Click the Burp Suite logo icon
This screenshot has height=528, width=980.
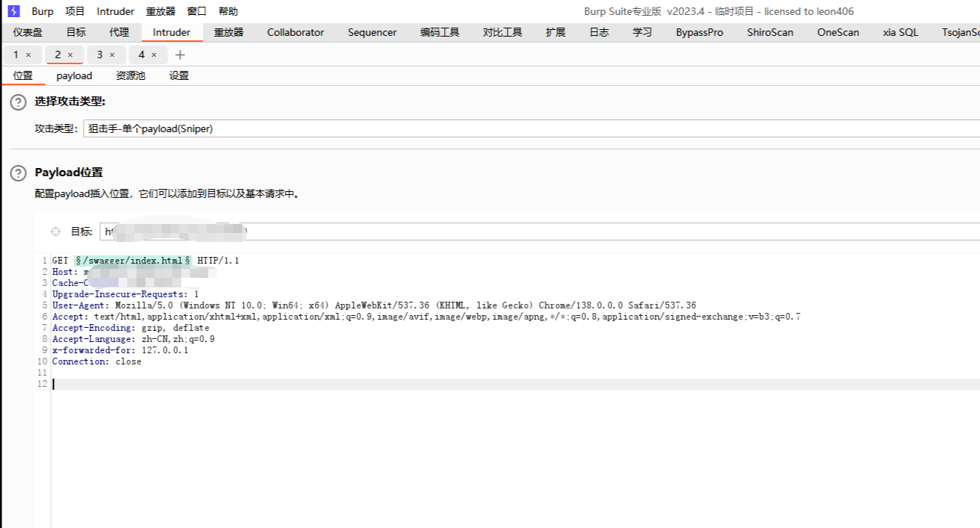13,11
